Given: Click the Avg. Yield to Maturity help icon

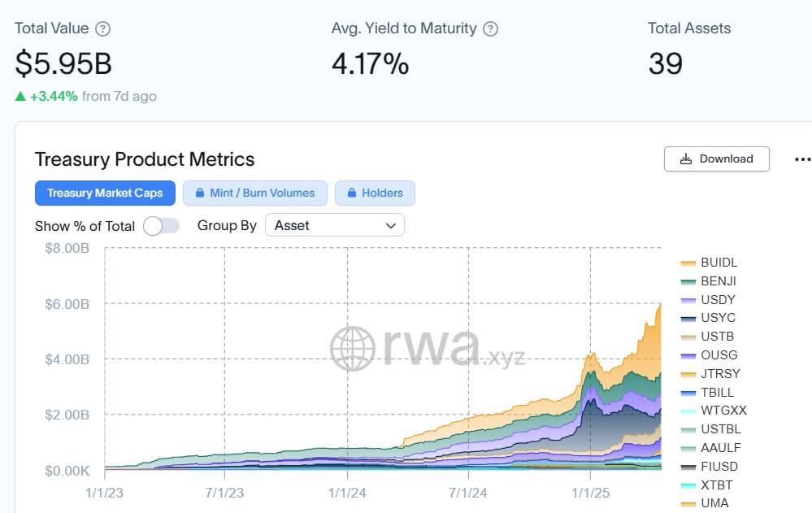Looking at the screenshot, I should point(490,28).
